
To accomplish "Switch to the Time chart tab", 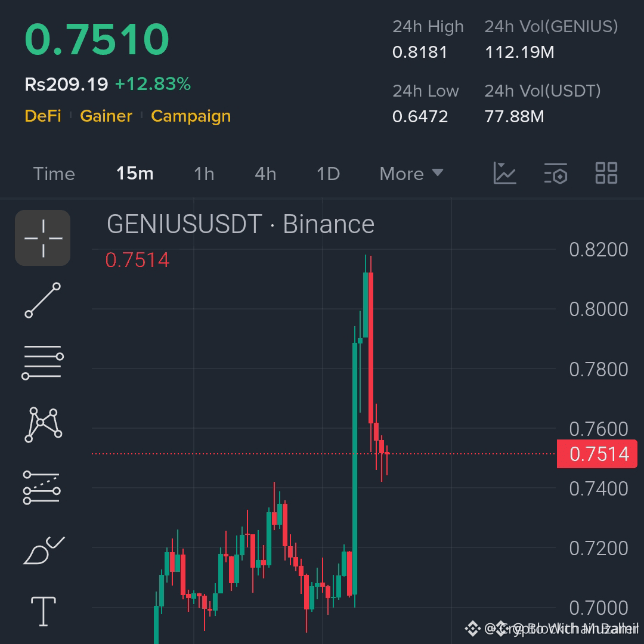I will click(54, 174).
